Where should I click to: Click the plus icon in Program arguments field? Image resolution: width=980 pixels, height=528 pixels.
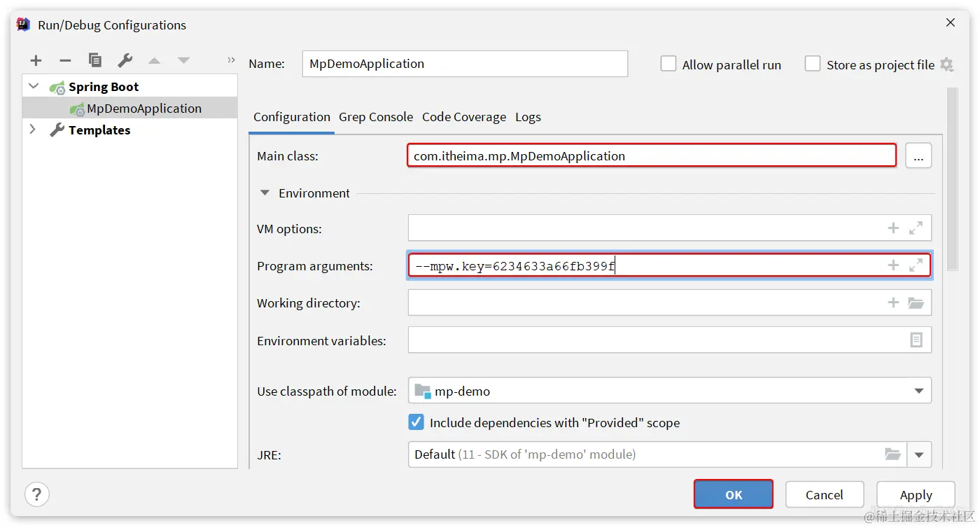point(893,265)
